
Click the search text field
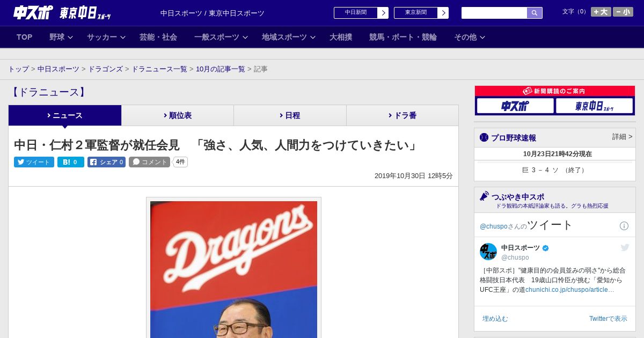494,13
